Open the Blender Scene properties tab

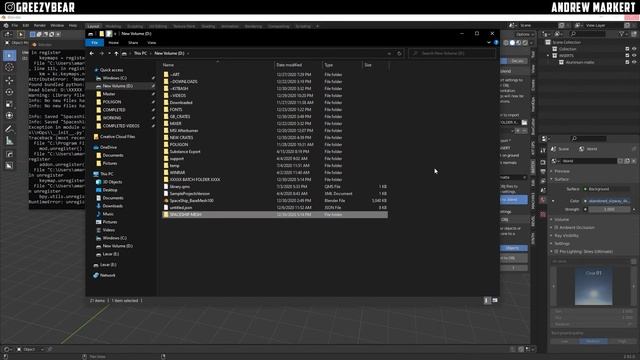(x=543, y=190)
